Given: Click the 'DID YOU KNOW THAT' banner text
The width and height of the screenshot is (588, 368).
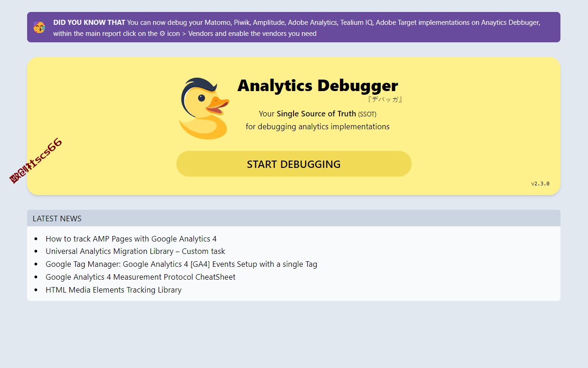Looking at the screenshot, I should (x=89, y=22).
